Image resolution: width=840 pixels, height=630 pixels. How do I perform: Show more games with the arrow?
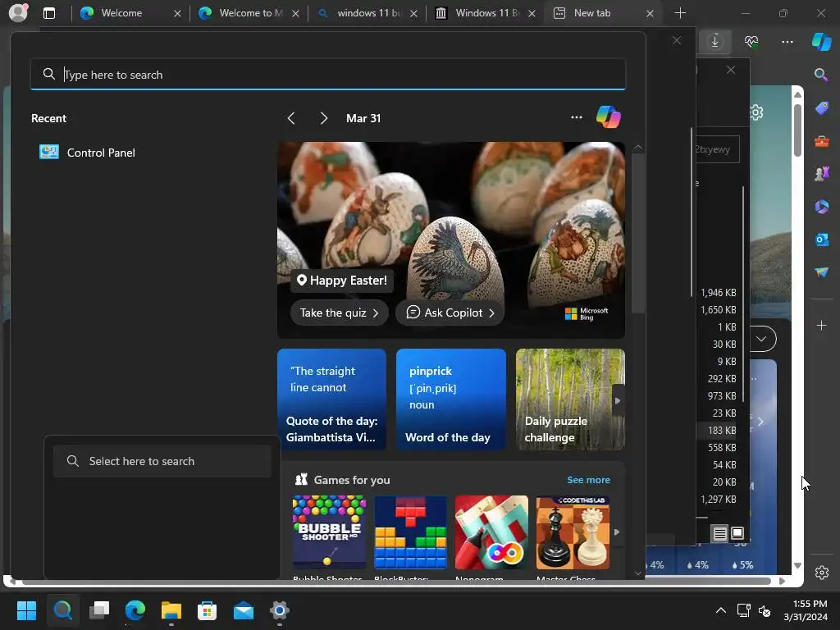tap(617, 532)
